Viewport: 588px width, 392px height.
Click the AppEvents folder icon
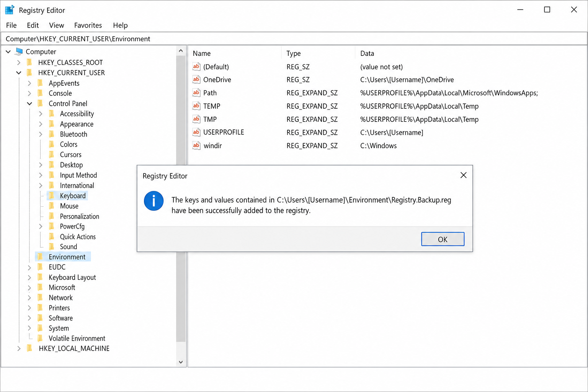tap(40, 83)
